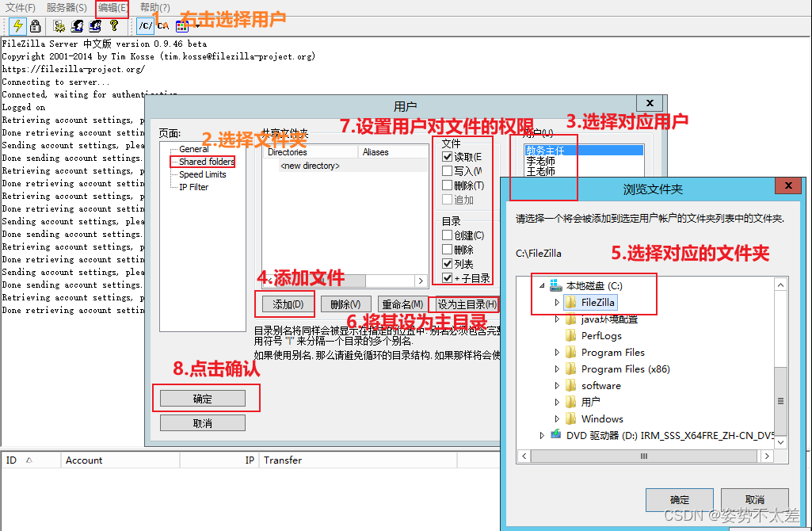Enable the 创建(C) directory checkbox
The width and height of the screenshot is (812, 531).
pos(448,235)
